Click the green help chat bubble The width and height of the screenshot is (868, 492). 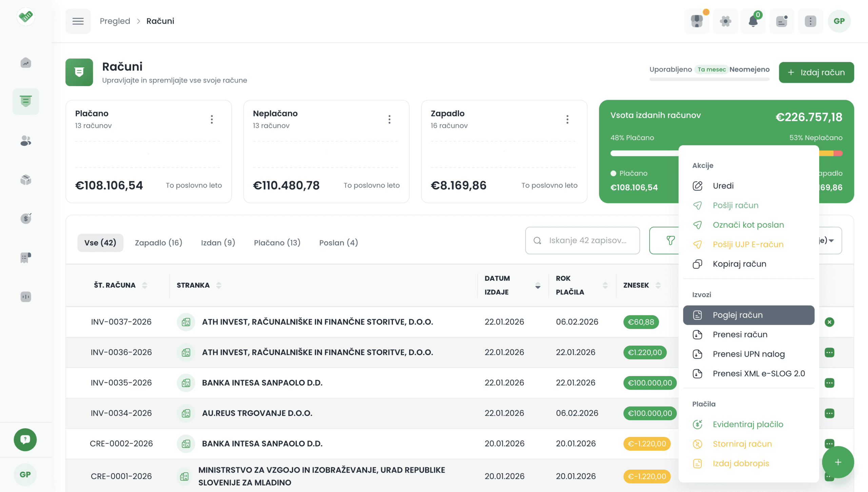coord(25,439)
